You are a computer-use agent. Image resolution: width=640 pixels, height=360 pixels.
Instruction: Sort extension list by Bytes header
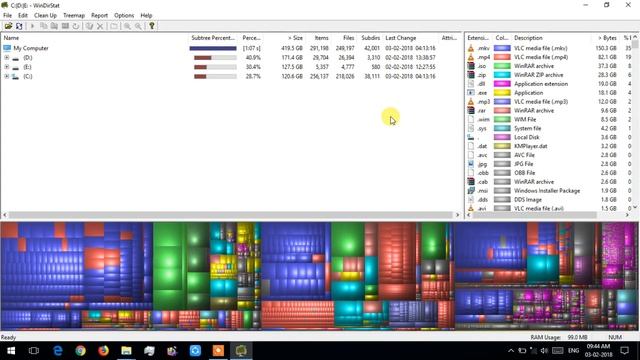click(605, 38)
